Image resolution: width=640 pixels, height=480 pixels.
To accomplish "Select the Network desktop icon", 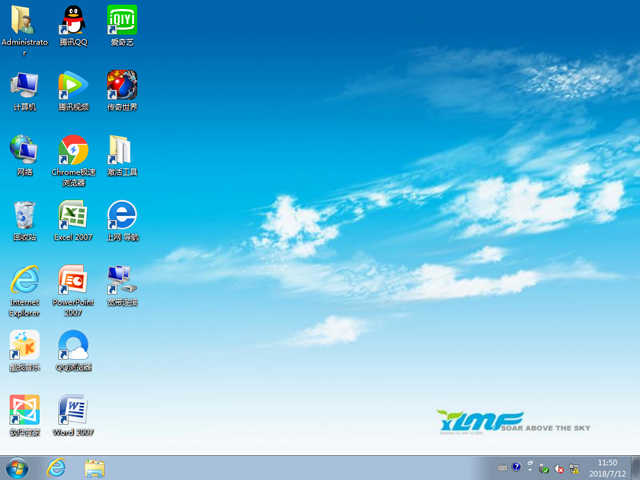I will pos(24,152).
